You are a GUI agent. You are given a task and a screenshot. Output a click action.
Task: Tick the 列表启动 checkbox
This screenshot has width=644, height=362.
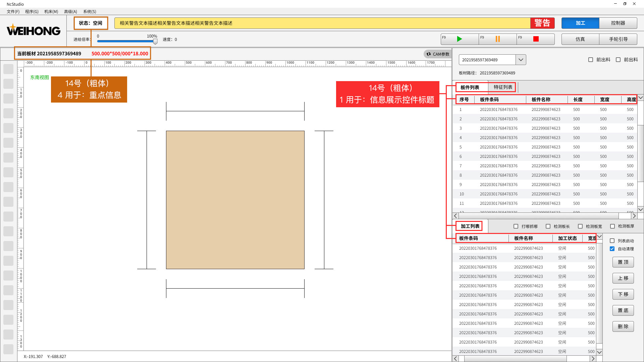click(x=612, y=241)
